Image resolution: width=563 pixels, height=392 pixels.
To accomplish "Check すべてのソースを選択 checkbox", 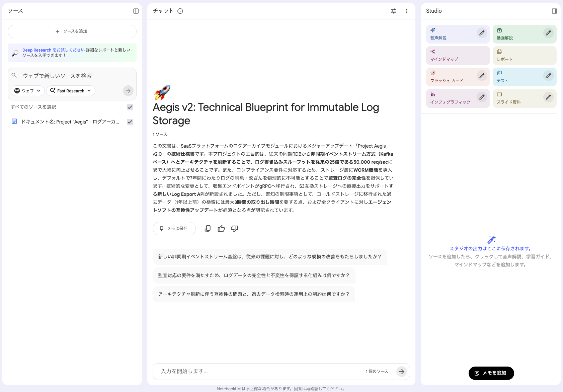I will pos(130,107).
